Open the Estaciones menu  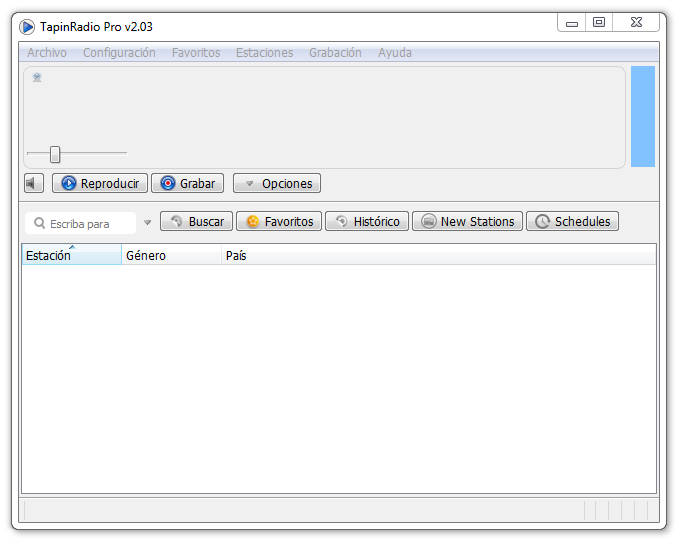coord(264,52)
